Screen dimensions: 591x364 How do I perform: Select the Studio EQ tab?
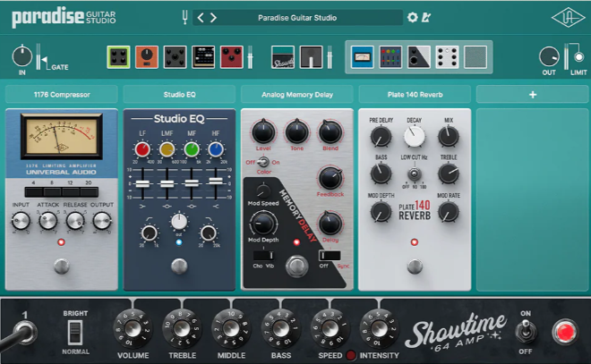[x=179, y=95]
